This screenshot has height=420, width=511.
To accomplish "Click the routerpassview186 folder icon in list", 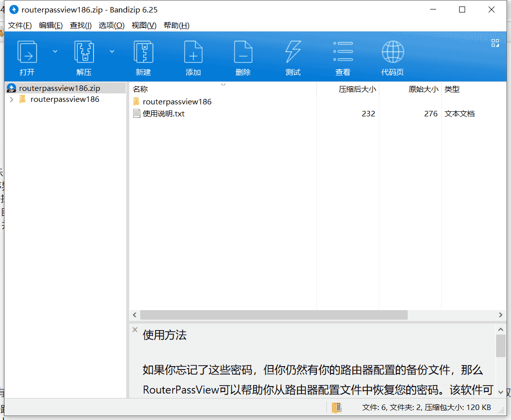I will click(x=137, y=101).
